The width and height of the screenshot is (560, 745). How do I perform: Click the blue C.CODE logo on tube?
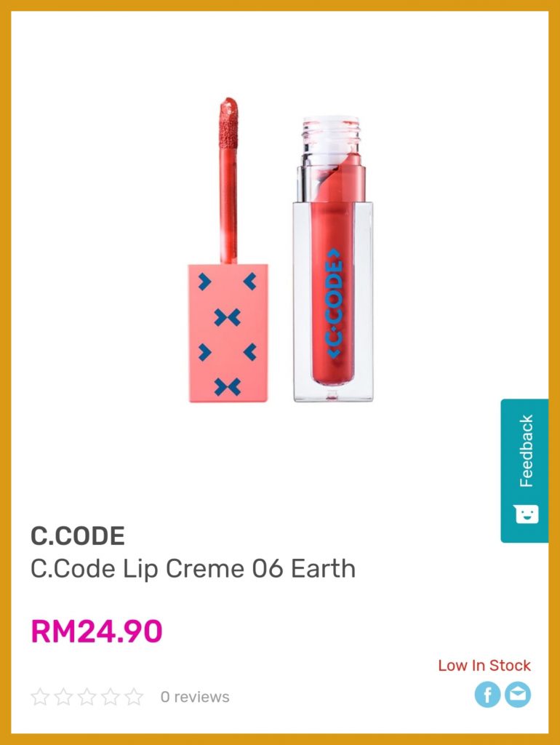point(334,303)
